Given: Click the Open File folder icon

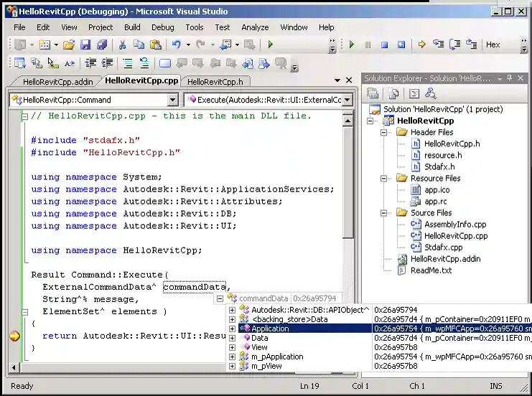Looking at the screenshot, I should 69,44.
